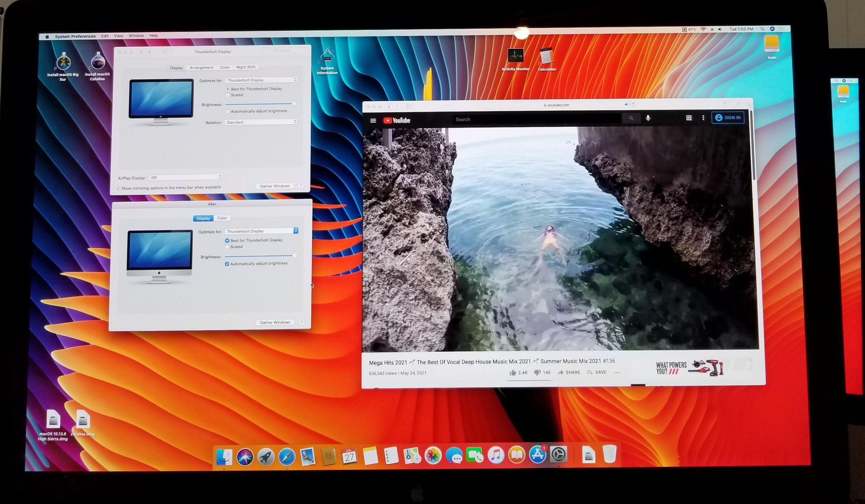Open Optimize for dropdown in iMac window
865x504 pixels.
tap(261, 231)
